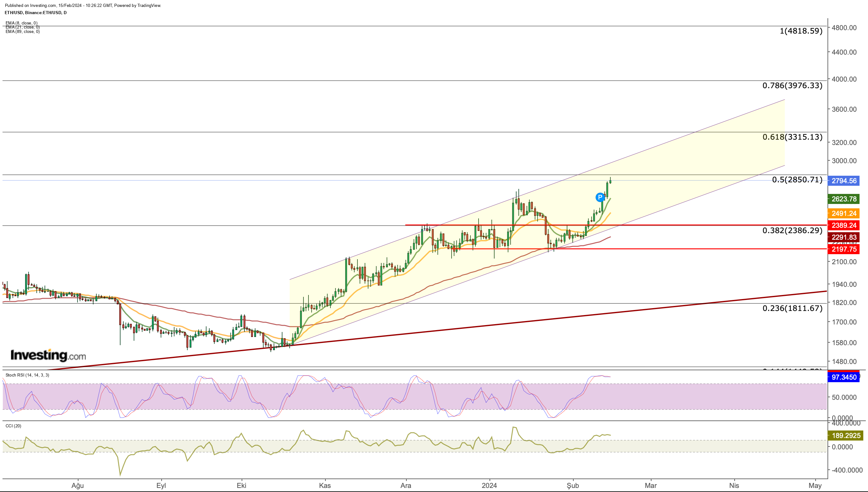Click the 1580.00 price axis label
This screenshot has width=868, height=492.
click(844, 343)
